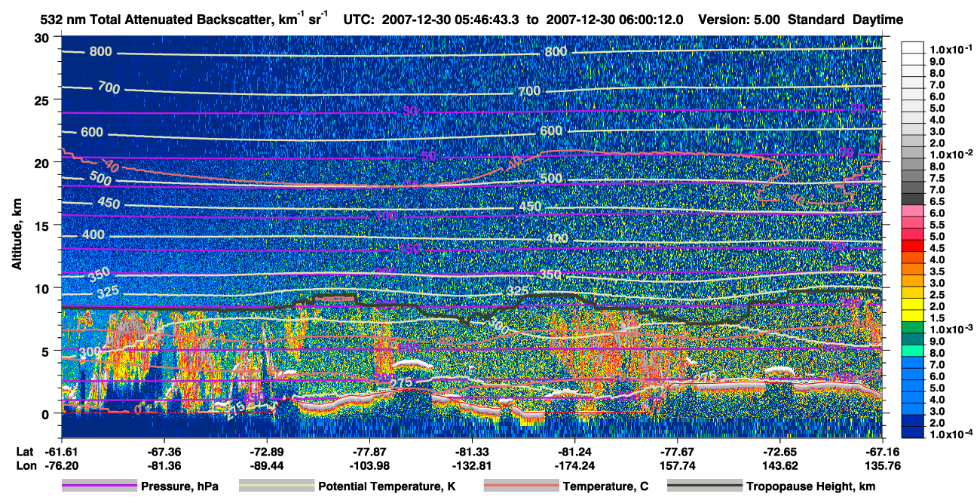980x503 pixels.
Task: Click the longitude value '-103.98'
Action: pos(369,465)
